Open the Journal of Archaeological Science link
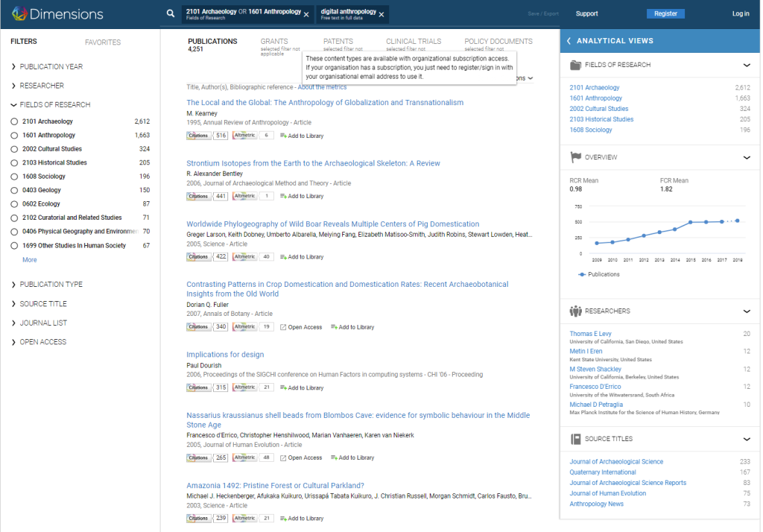Image resolution: width=763 pixels, height=532 pixels. [616, 461]
